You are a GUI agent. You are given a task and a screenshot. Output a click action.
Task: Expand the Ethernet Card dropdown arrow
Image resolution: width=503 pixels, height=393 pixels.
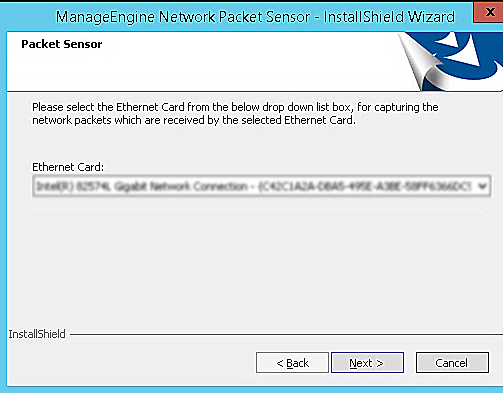coord(482,186)
